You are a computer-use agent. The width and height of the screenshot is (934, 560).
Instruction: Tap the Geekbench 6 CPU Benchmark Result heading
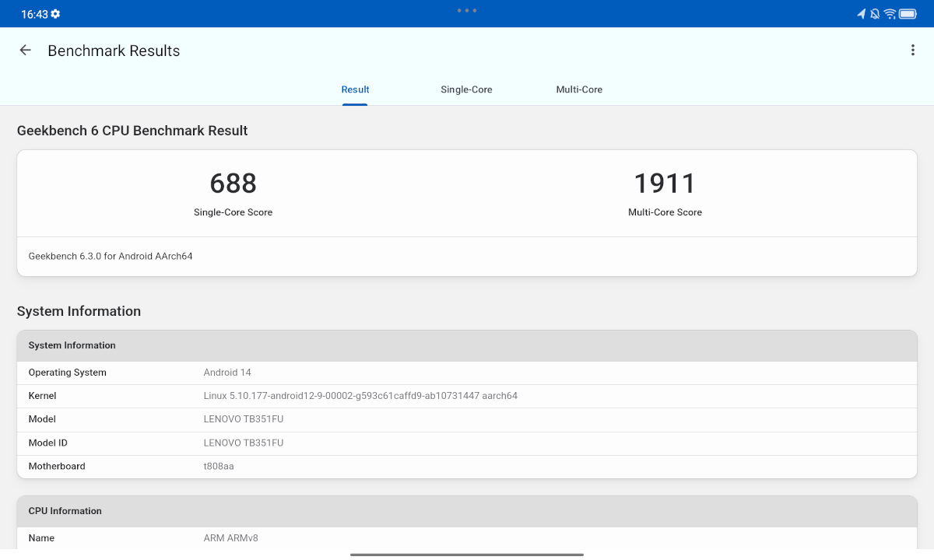pos(132,131)
